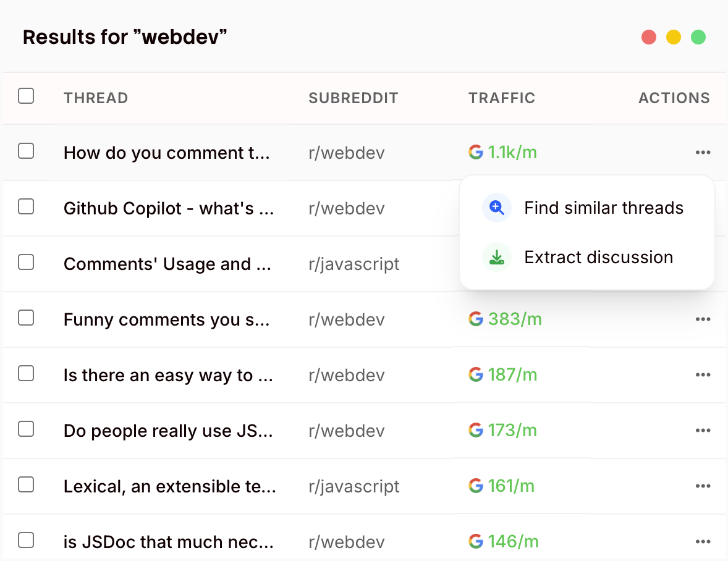The width and height of the screenshot is (728, 561).
Task: Click the Google icon beside 187/m traffic
Action: (475, 374)
